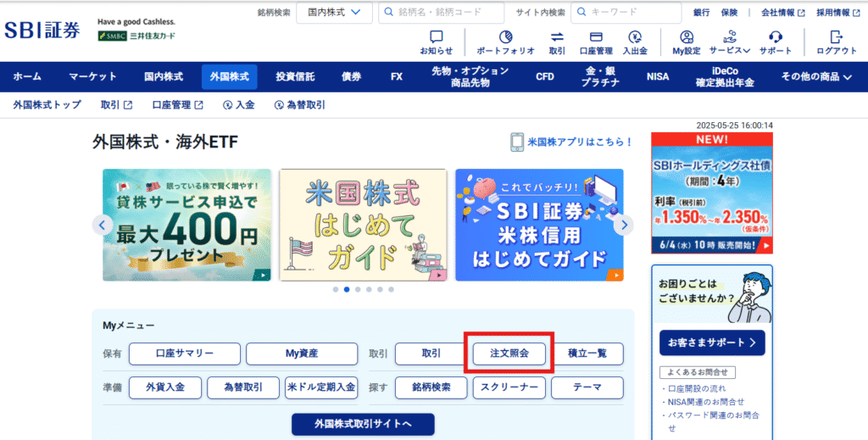Viewport: 868px width, 440px height.
Task: Click carousel next arrow
Action: point(624,226)
